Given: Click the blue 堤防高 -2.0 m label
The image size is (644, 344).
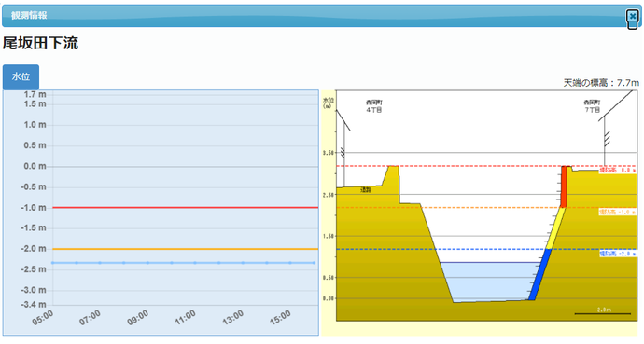Looking at the screenshot, I should [617, 254].
